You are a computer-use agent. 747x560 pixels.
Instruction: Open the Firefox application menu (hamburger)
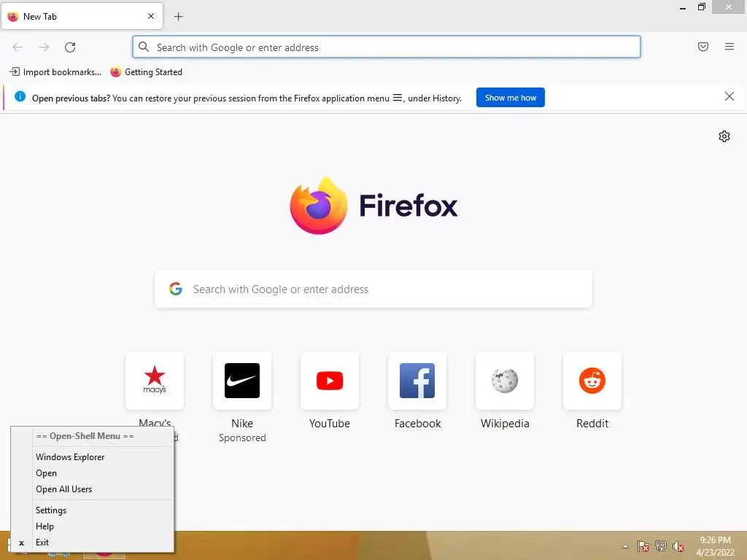click(729, 47)
